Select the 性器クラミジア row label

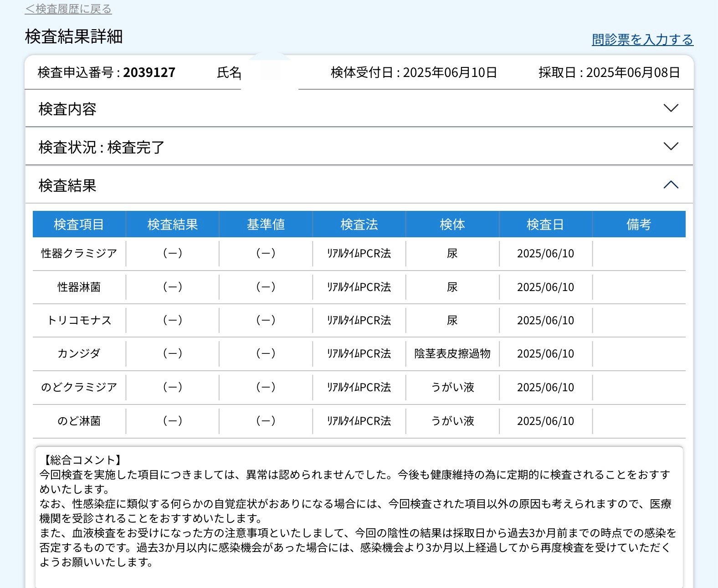[79, 254]
